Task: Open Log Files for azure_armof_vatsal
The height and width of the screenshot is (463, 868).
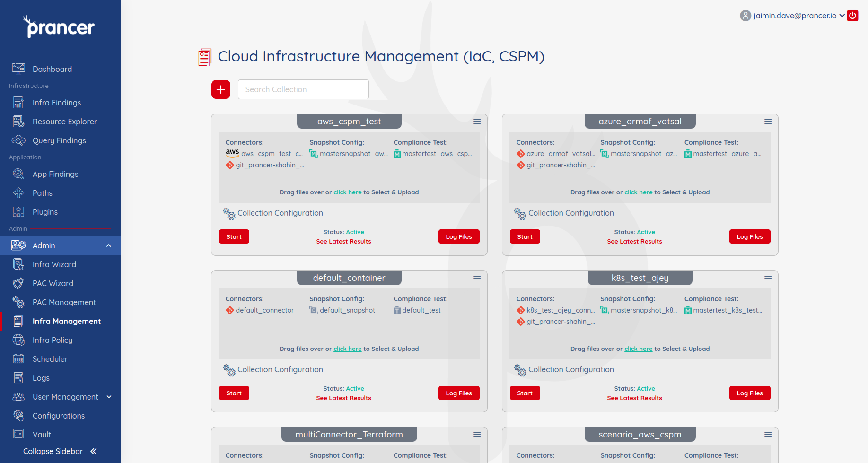Action: click(750, 236)
